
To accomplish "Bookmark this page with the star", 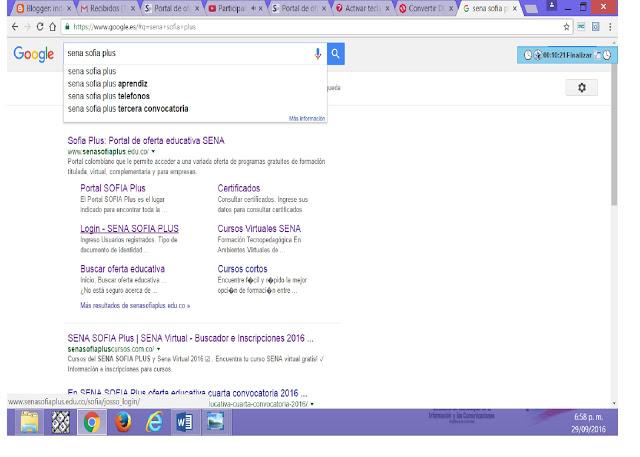I will point(566,27).
